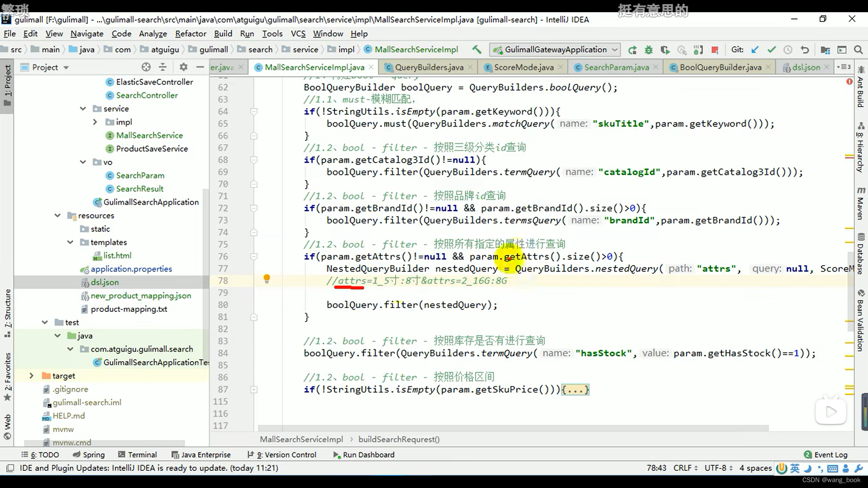Image resolution: width=868 pixels, height=488 pixels.
Task: Click the yellow lightbulb intention icon
Action: pyautogui.click(x=267, y=279)
